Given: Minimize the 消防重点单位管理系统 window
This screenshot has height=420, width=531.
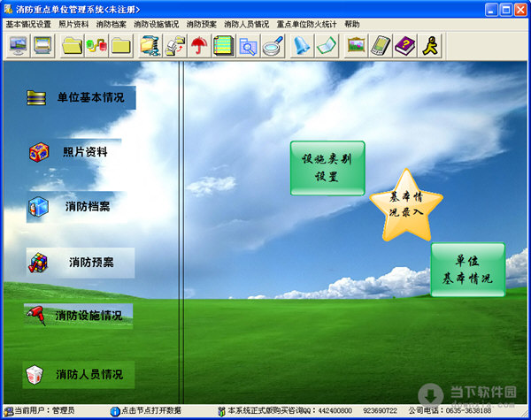Looking at the screenshot, I should coord(492,10).
